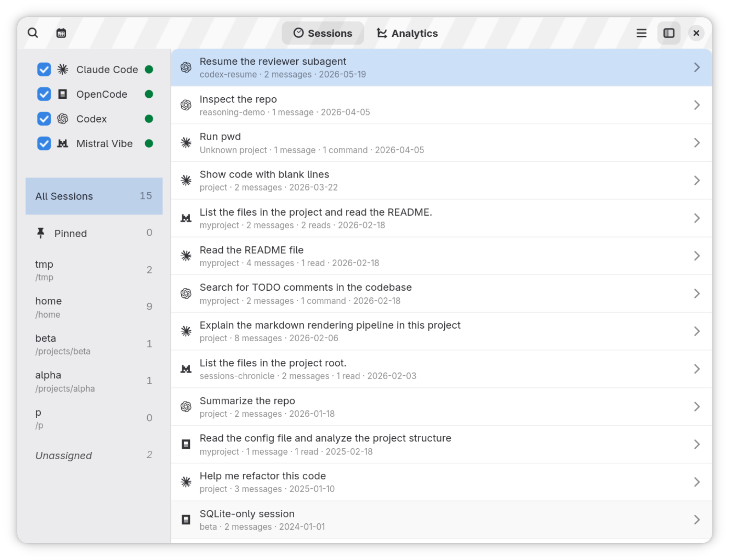Image resolution: width=729 pixels, height=560 pixels.
Task: Toggle the sidebar panel button
Action: 669,33
